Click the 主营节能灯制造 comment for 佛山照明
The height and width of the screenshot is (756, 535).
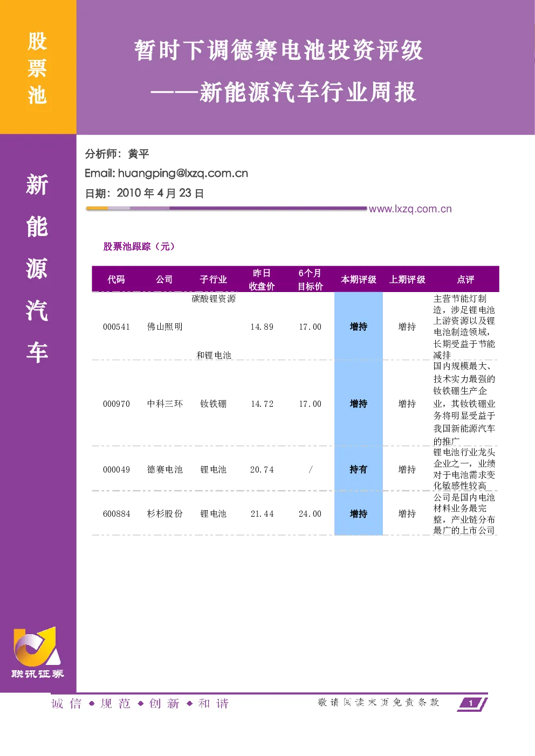point(464,327)
